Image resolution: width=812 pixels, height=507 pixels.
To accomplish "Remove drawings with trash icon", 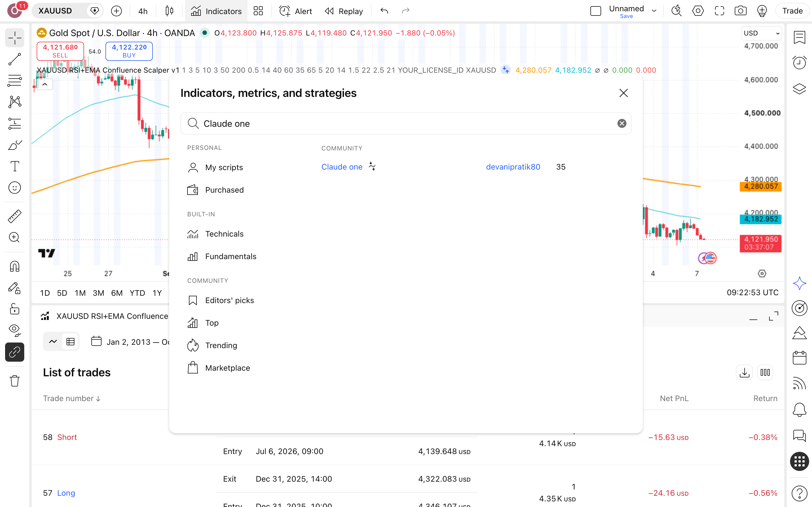I will 14,381.
